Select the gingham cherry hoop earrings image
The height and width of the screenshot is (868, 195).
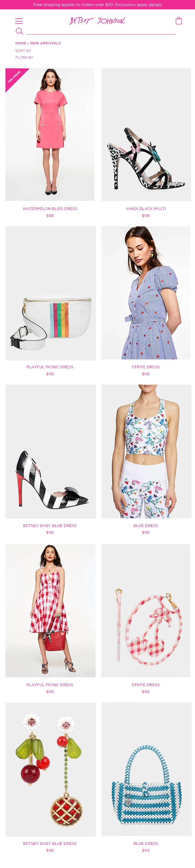click(146, 611)
